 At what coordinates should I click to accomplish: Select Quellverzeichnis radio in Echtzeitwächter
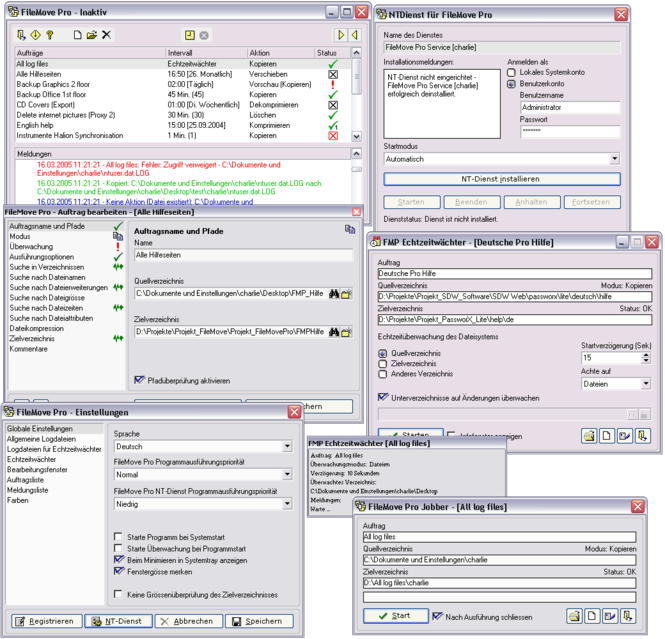coord(383,353)
